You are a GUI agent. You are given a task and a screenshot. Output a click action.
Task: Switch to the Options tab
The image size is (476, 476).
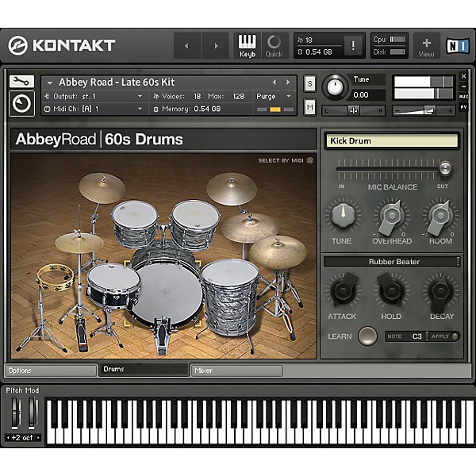tap(51, 370)
